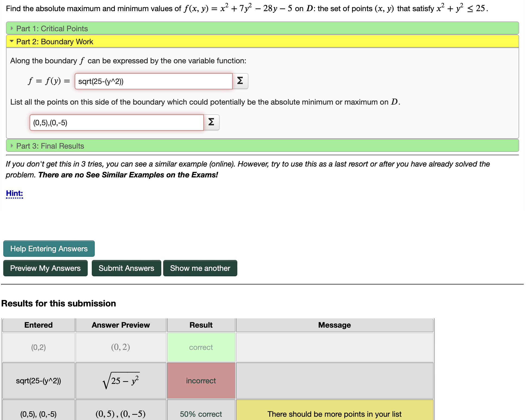Click the f(y) answer input field

pos(154,81)
